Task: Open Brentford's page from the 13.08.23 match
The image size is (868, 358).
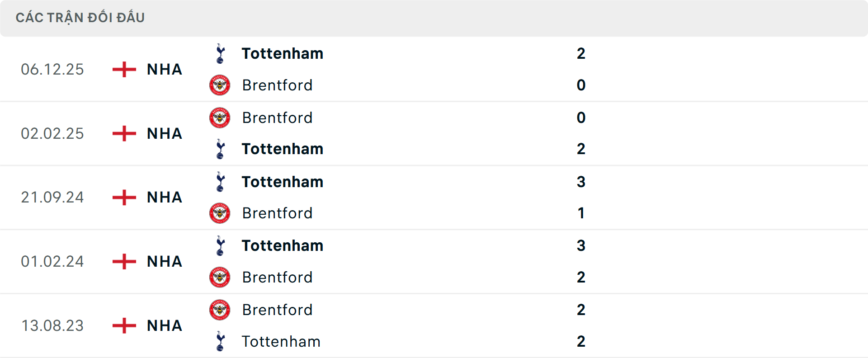Action: [x=278, y=310]
